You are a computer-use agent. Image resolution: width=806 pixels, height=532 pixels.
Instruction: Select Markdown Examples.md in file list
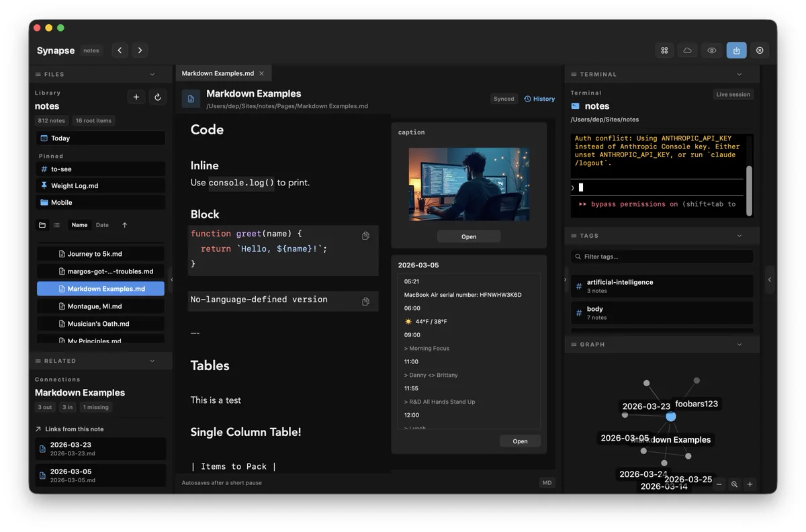point(101,289)
